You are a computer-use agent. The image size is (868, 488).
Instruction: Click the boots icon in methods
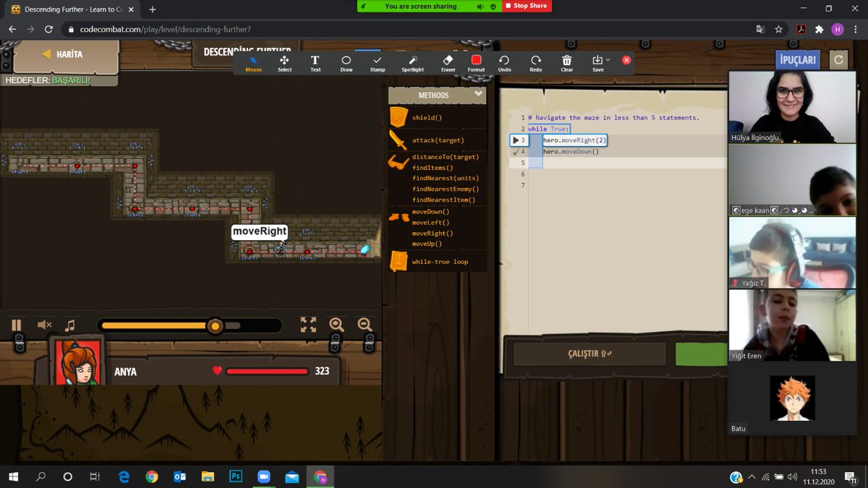(x=399, y=216)
